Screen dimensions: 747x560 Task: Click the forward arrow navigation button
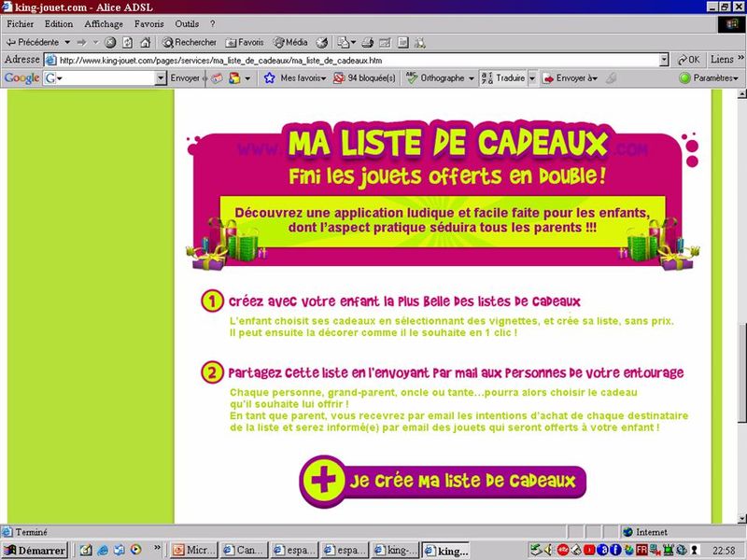82,42
